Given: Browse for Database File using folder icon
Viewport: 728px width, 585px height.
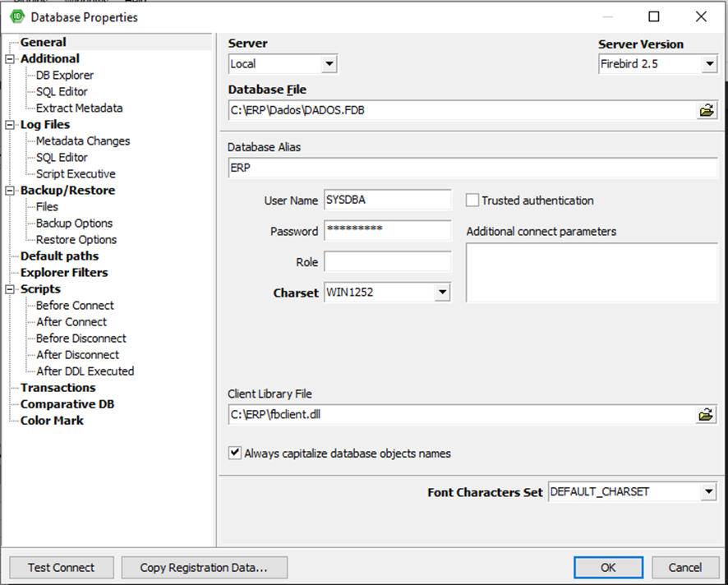Looking at the screenshot, I should (x=706, y=110).
